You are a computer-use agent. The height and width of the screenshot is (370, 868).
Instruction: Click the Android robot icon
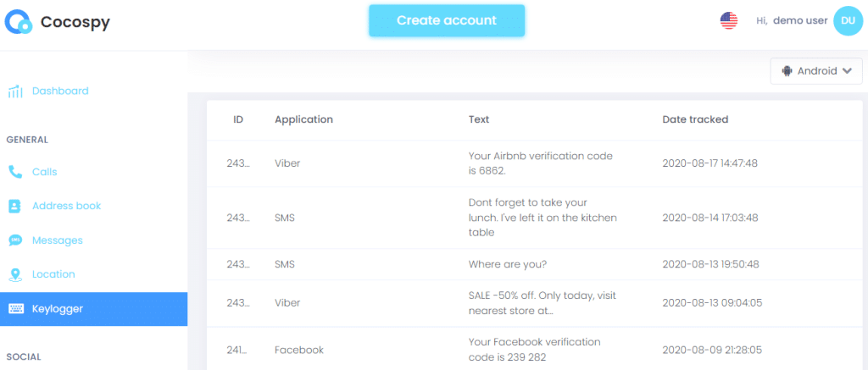click(786, 71)
